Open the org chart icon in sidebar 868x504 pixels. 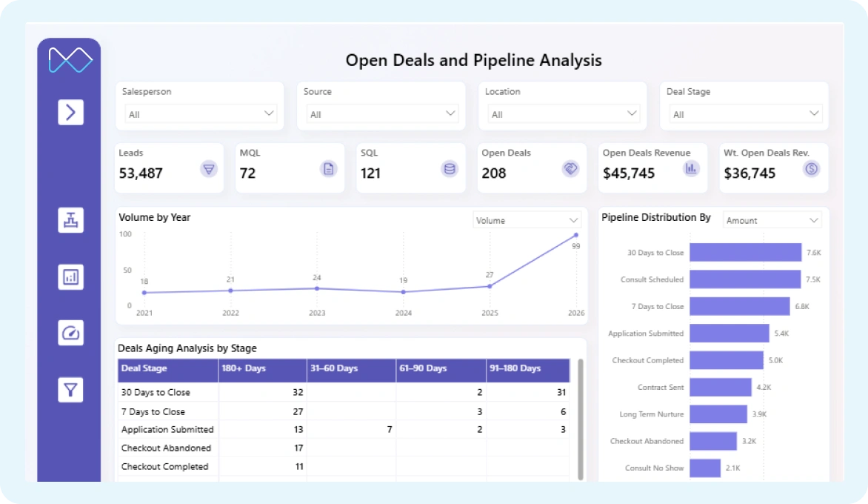click(x=71, y=220)
